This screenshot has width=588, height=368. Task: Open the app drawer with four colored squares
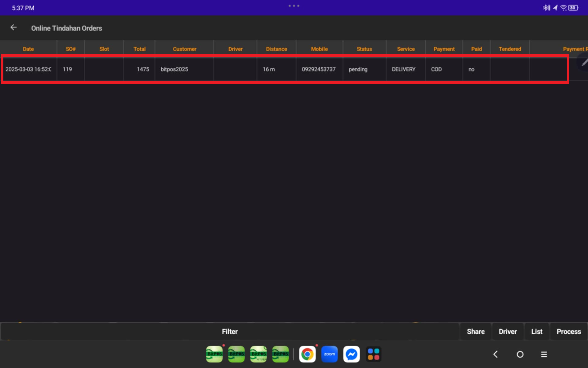(x=373, y=354)
